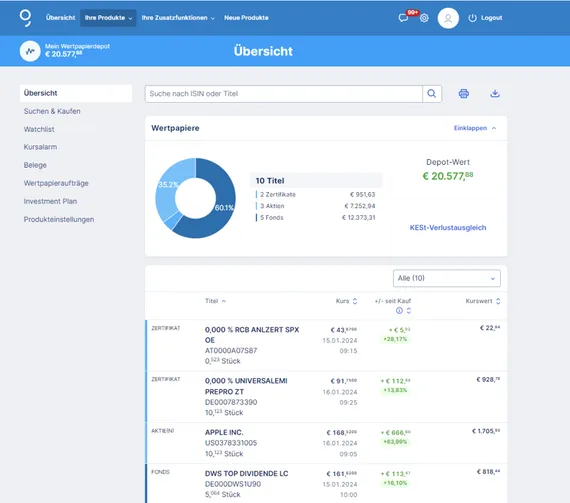Open Watchlist in the sidebar
The image size is (570, 503).
click(x=39, y=129)
